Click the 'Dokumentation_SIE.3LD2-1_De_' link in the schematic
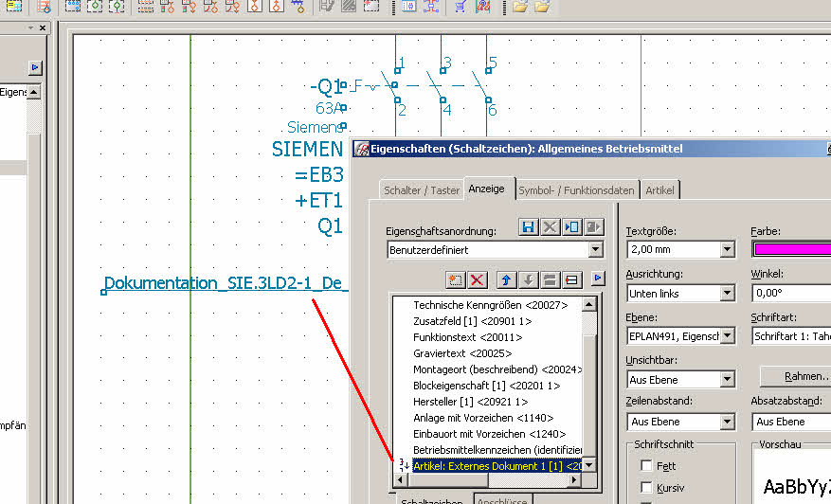Viewport: 831px width, 504px height. coord(226,283)
